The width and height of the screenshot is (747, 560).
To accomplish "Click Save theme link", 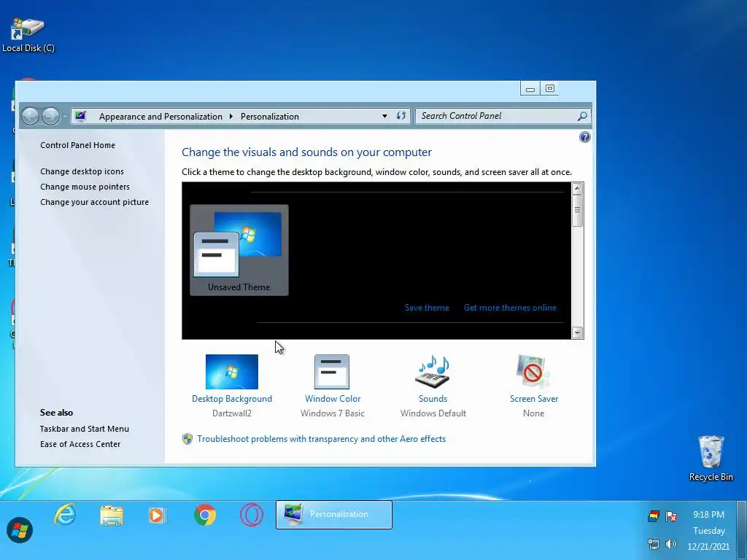I will [x=427, y=308].
